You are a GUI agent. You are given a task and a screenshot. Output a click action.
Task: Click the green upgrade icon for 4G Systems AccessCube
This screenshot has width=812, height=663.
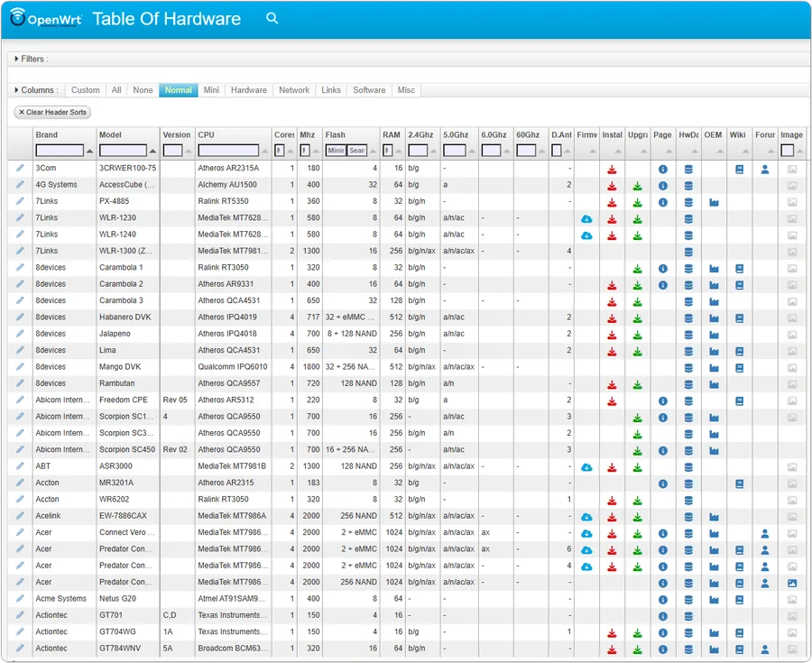637,186
